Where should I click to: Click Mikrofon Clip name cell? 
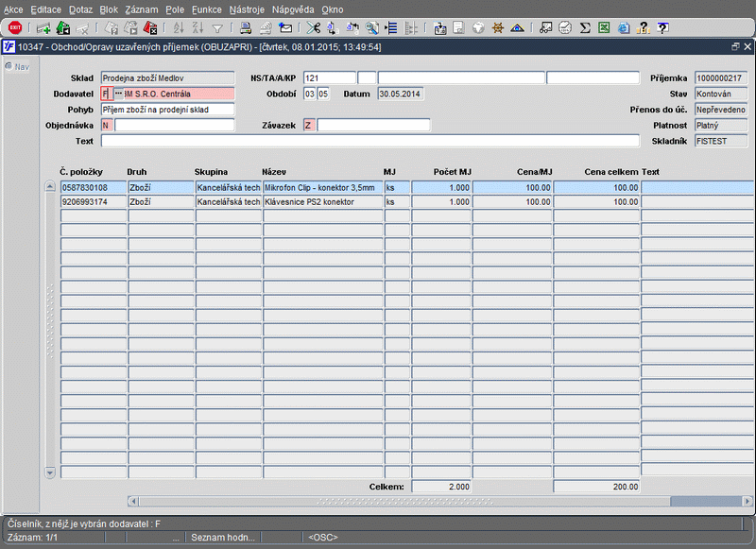click(x=322, y=187)
